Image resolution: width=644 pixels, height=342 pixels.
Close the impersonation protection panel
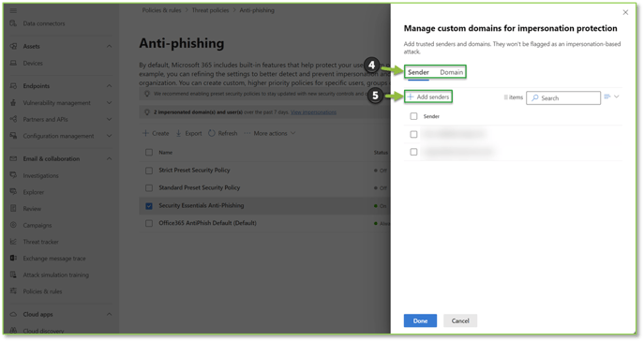pos(625,12)
